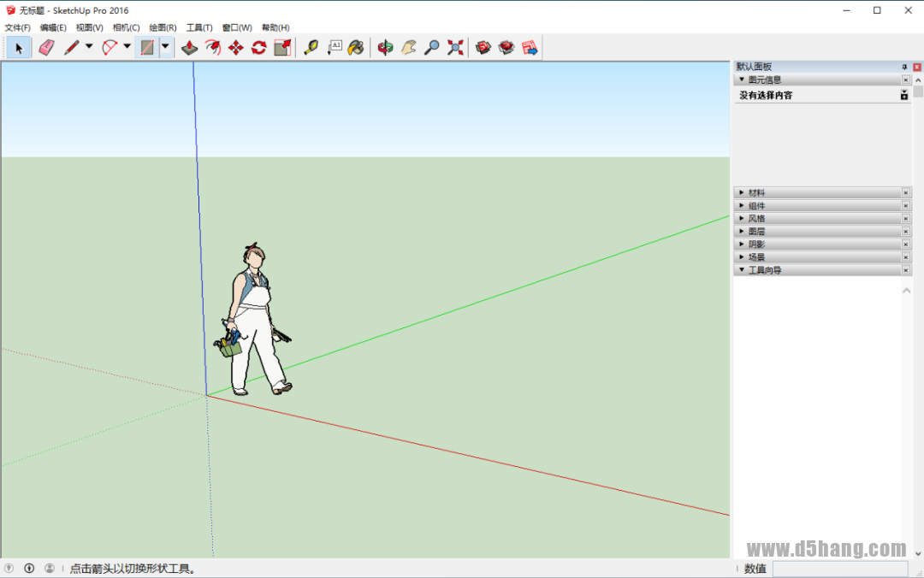Click the human figure in the viewport
This screenshot has height=578, width=924.
tap(253, 318)
